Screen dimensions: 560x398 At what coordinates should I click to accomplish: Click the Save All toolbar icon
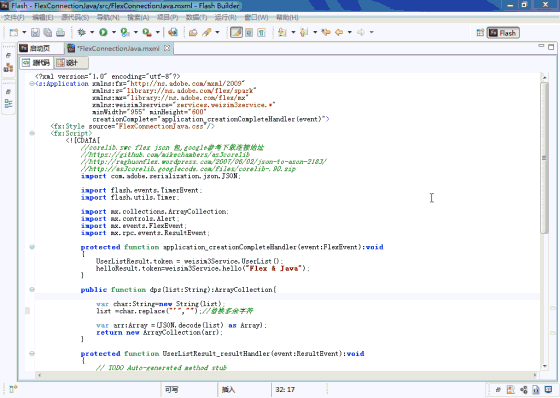pos(48,33)
